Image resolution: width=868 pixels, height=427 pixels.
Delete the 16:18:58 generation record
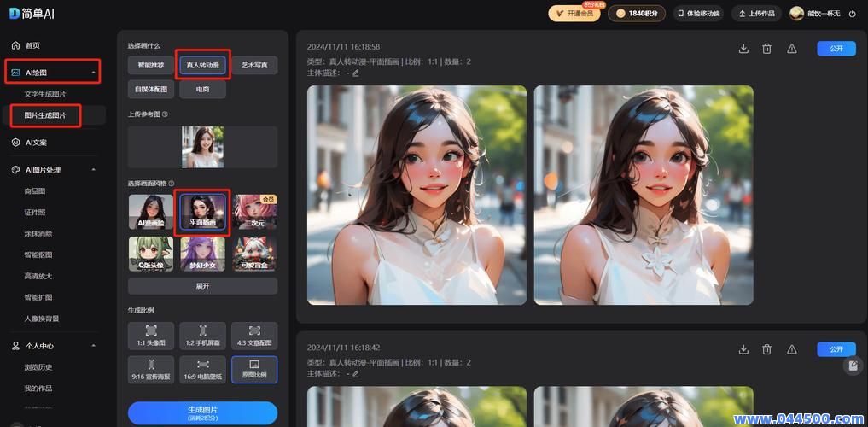point(766,49)
